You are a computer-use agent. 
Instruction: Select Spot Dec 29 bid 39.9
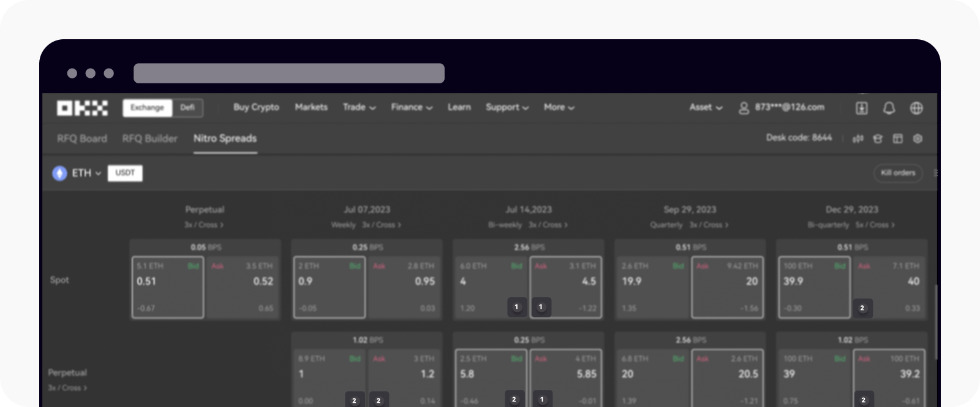click(815, 287)
